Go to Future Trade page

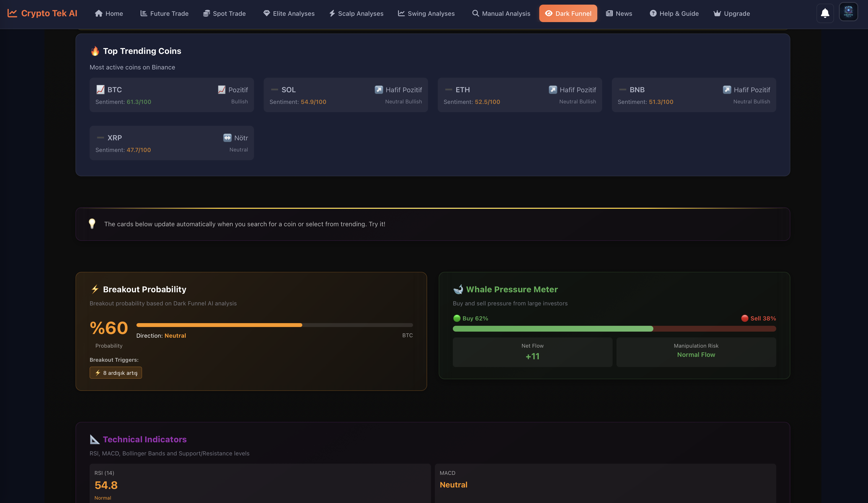coord(164,13)
